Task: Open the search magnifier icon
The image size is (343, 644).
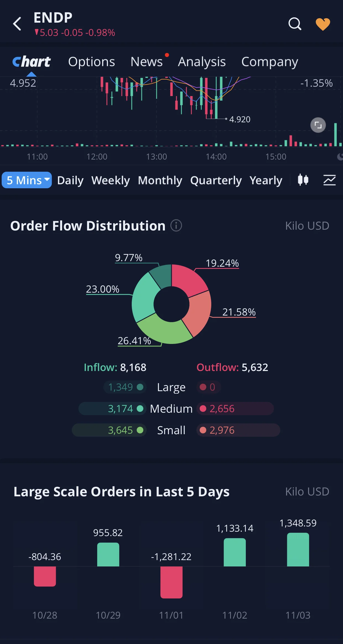Action: [x=295, y=24]
